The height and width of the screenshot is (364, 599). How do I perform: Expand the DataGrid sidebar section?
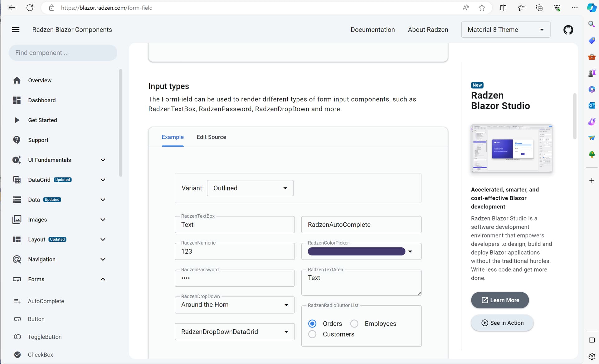tap(103, 180)
